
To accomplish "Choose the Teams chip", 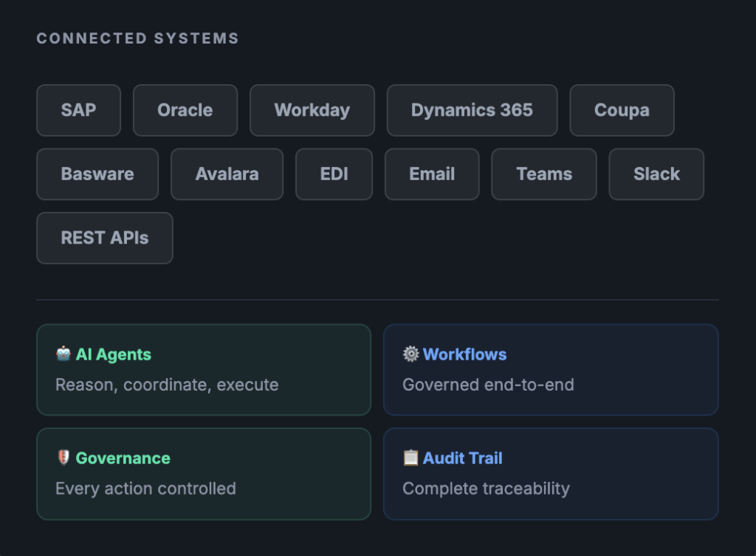I will 544,174.
